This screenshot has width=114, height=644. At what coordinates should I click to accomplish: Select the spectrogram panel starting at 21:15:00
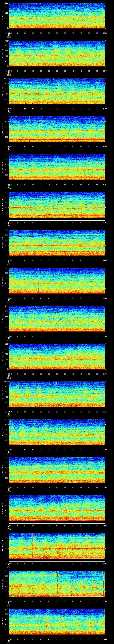[57, 53]
